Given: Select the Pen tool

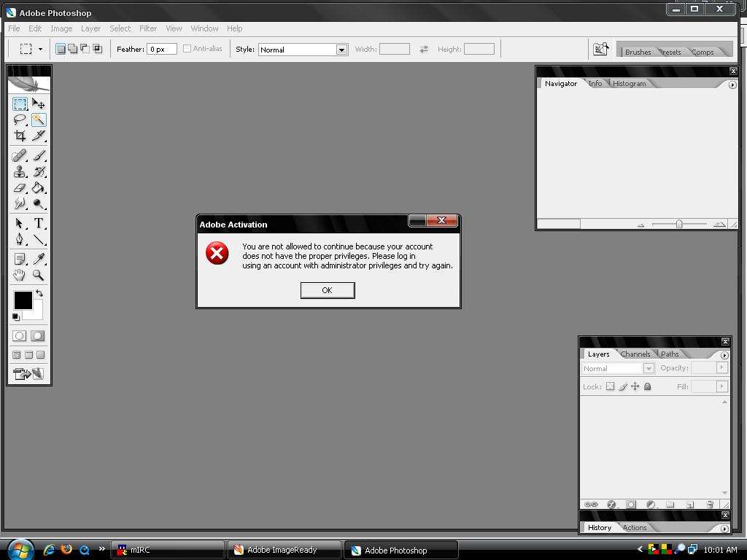Looking at the screenshot, I should tap(20, 239).
